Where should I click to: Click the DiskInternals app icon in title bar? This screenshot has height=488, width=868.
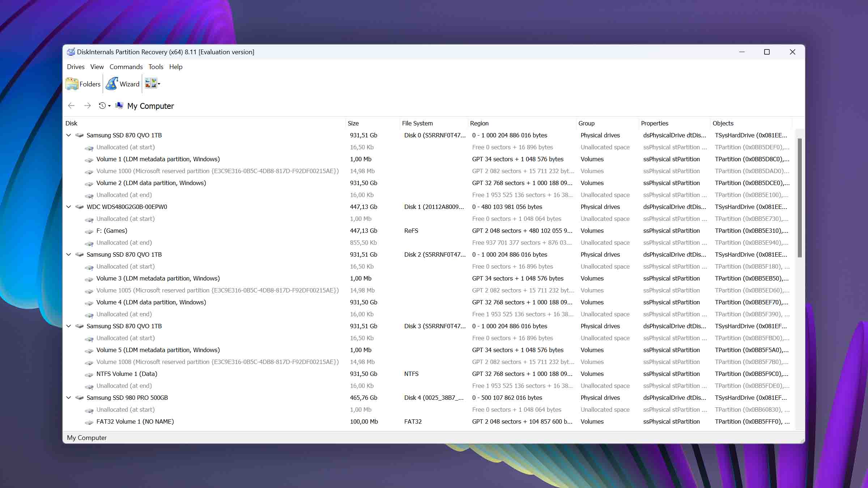[x=71, y=52]
